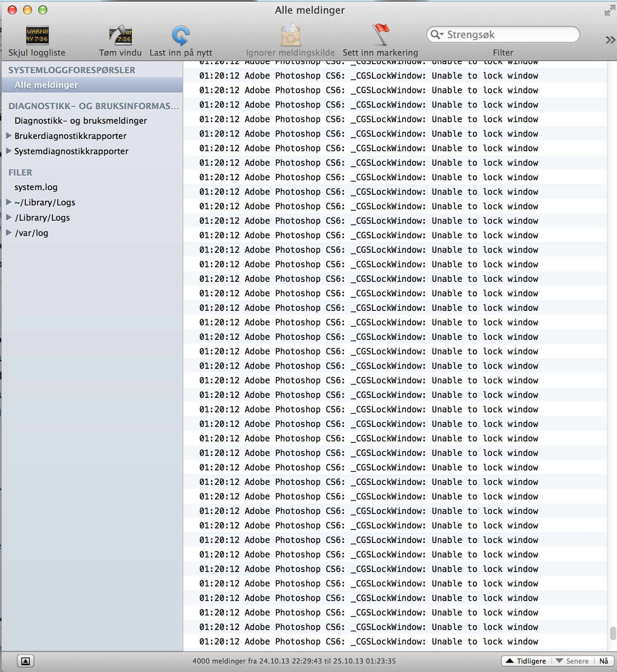Click the /var/log label
The width and height of the screenshot is (617, 672).
pos(31,233)
